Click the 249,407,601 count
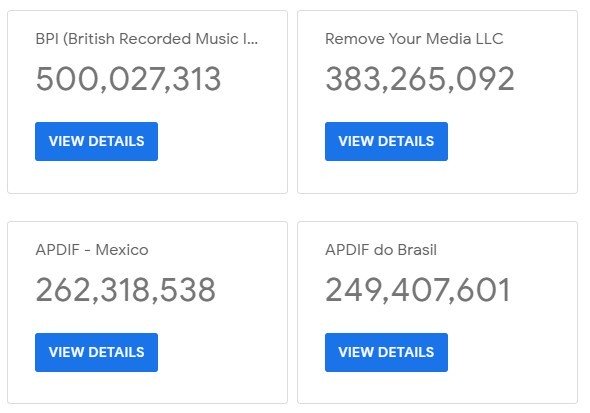590x413 pixels. 418,290
